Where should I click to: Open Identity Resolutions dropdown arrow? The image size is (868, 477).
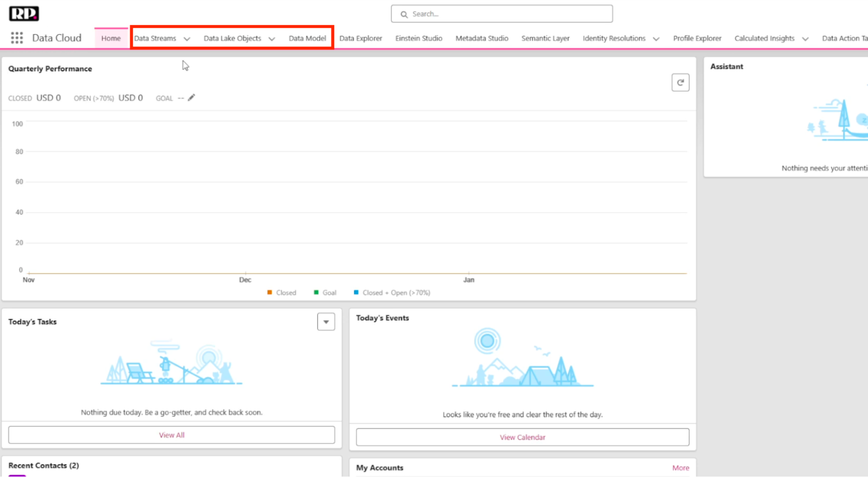point(656,39)
